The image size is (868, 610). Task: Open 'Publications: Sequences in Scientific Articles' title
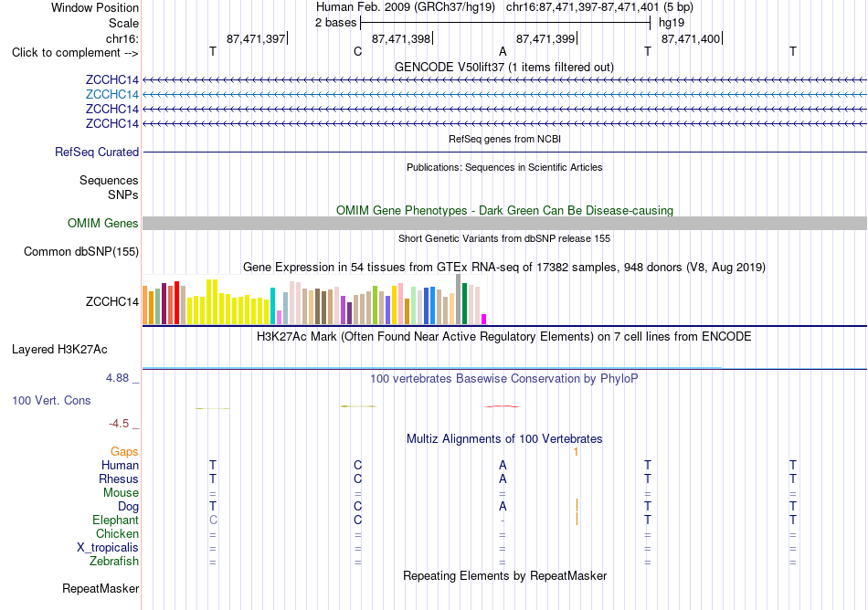(x=504, y=167)
